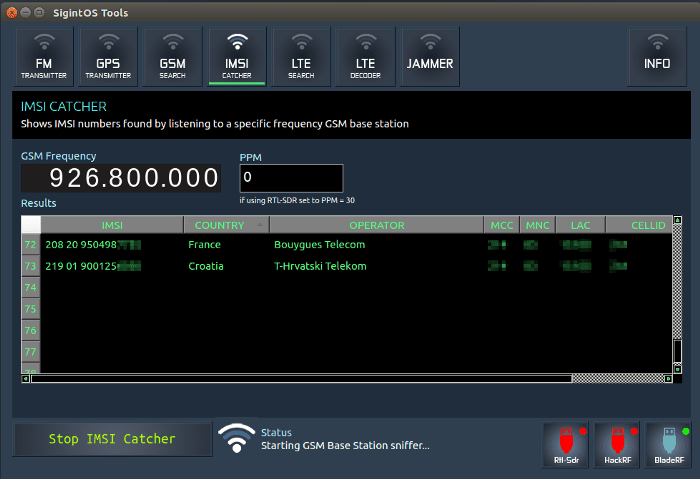Screen dimensions: 700x479
Task: Open the LTE Search tool
Action: pos(301,57)
